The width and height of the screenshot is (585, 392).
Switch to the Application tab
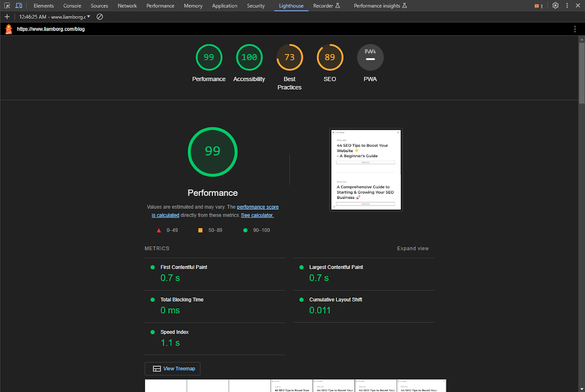click(225, 5)
